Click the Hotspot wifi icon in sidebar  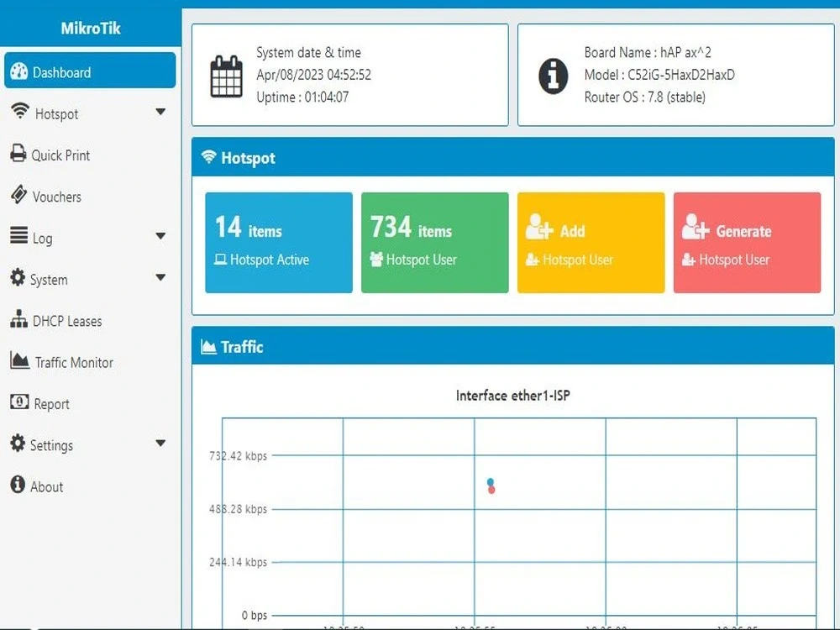pyautogui.click(x=20, y=111)
